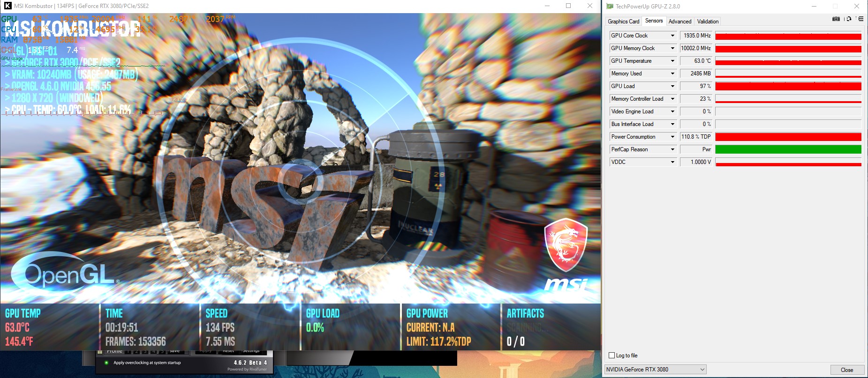Screen dimensions: 868x378
Task: Go to the Validation tab
Action: tap(708, 22)
